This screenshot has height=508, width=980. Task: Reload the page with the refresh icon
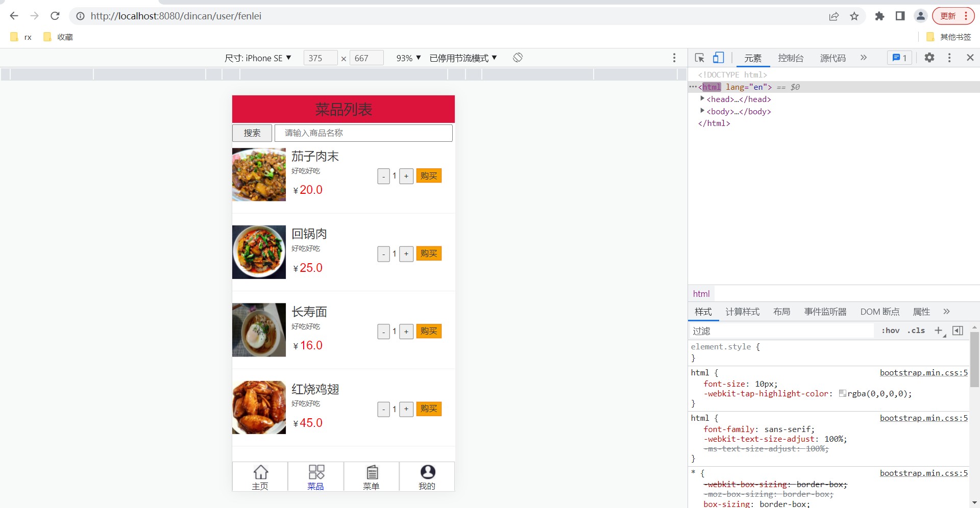(55, 16)
